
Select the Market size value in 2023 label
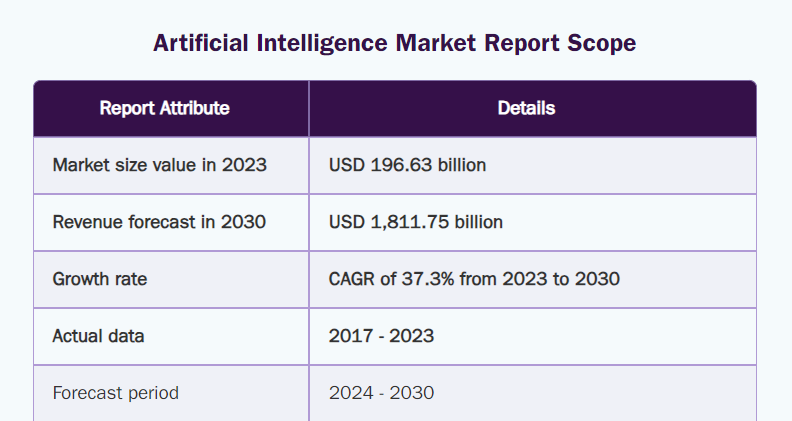click(x=159, y=165)
